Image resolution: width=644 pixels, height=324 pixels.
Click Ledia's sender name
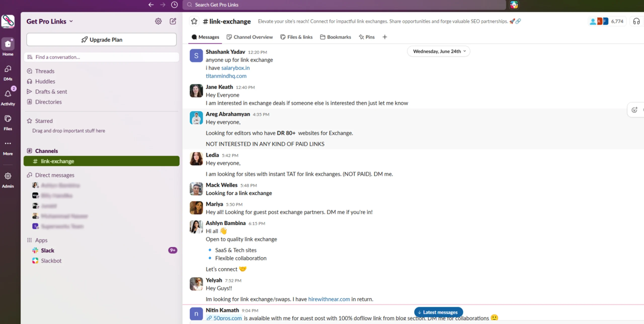[x=212, y=155]
